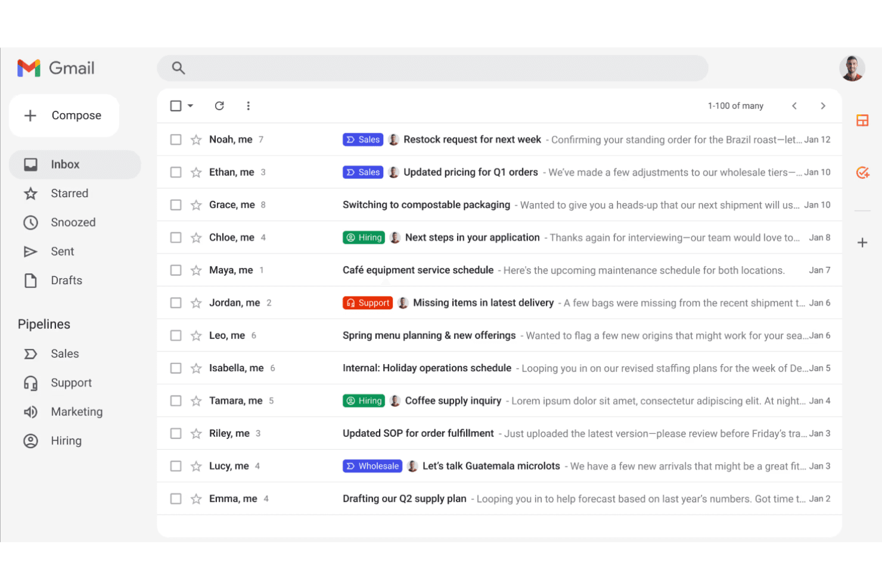Select Tamara's email checkbox
This screenshot has width=882, height=588.
pos(176,401)
